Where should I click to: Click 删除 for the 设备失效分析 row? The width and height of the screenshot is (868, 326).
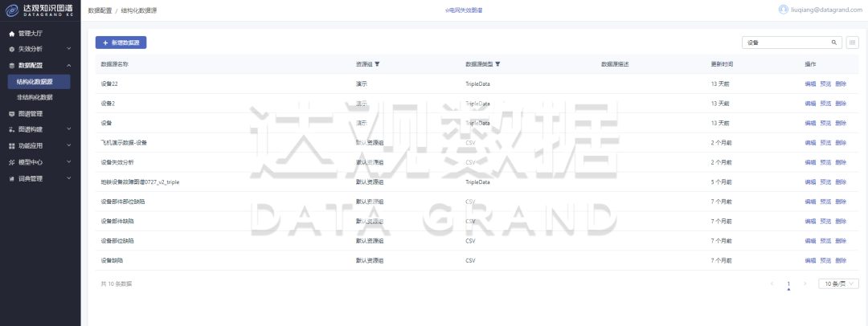click(x=841, y=162)
